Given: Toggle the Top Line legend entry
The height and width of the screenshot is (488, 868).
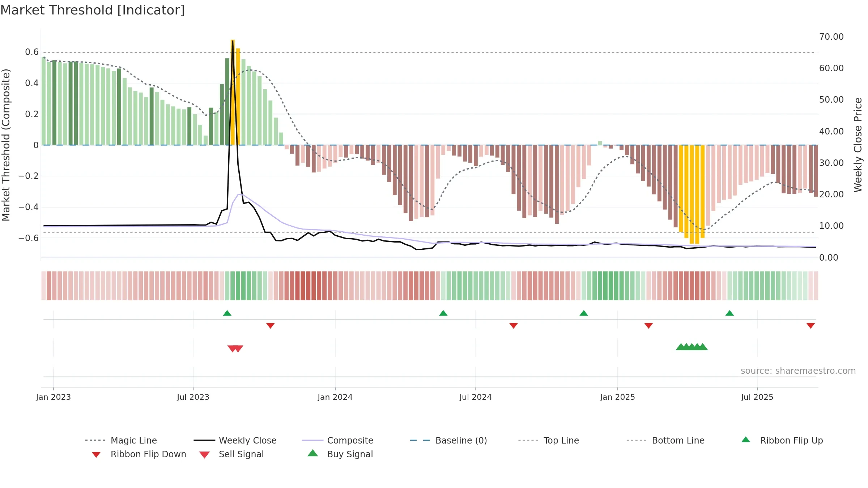Looking at the screenshot, I should [x=548, y=440].
